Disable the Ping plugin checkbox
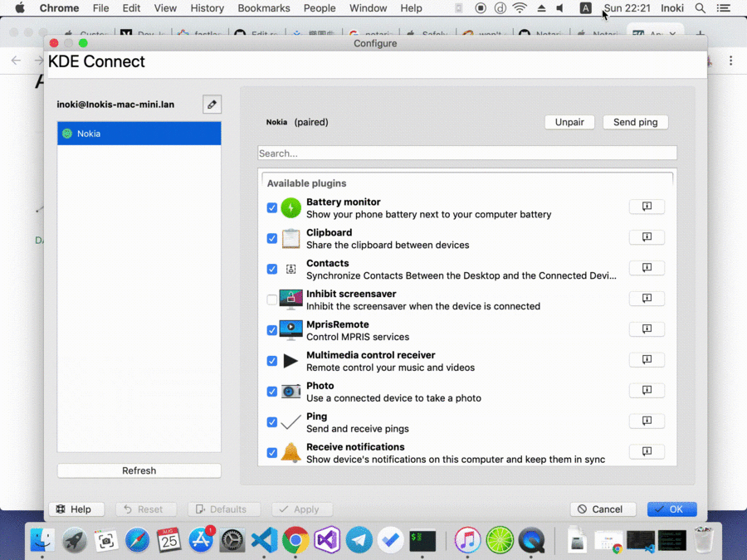This screenshot has height=560, width=747. coord(272,422)
